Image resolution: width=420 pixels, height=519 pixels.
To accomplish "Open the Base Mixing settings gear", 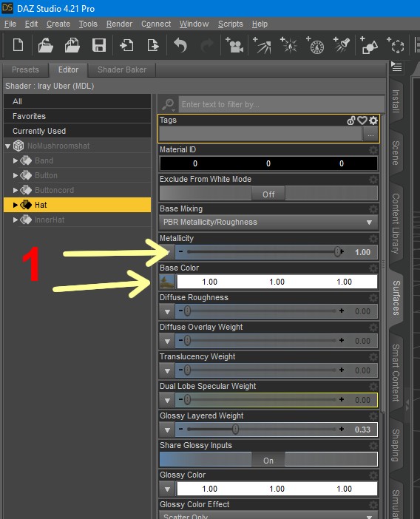I will [373, 209].
